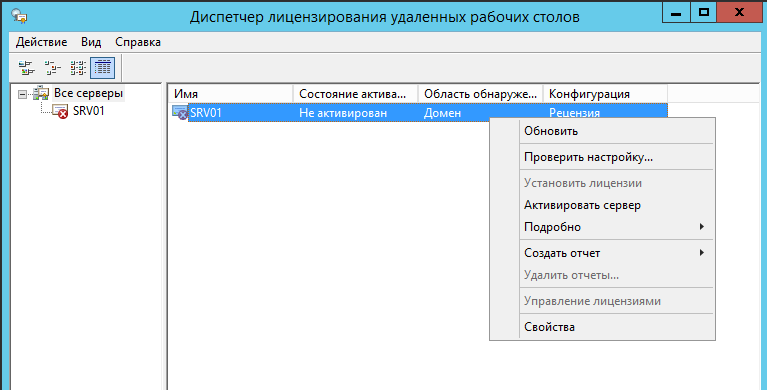Click the Установить лицензии menu entry
767x390 pixels.
[602, 183]
